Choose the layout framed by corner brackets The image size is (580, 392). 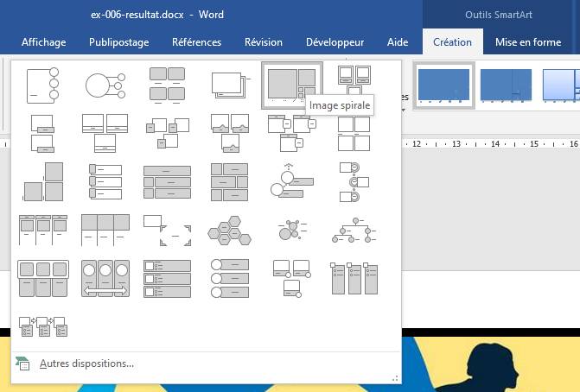tap(167, 230)
